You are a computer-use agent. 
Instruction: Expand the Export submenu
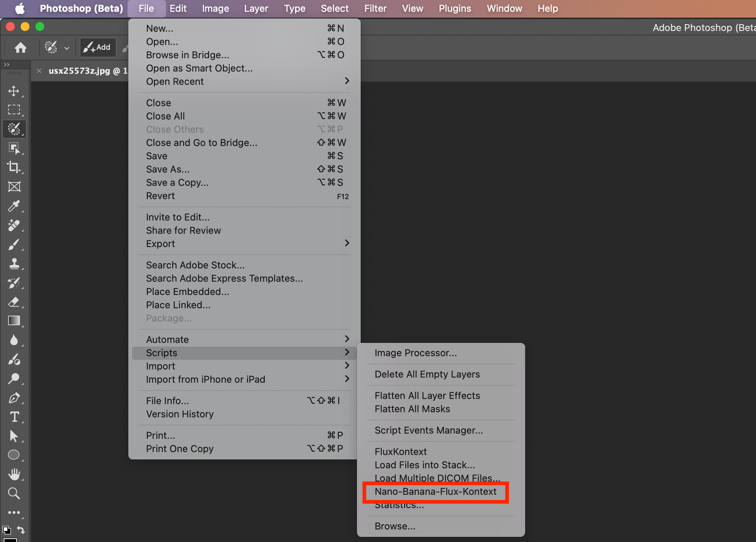tap(221, 243)
